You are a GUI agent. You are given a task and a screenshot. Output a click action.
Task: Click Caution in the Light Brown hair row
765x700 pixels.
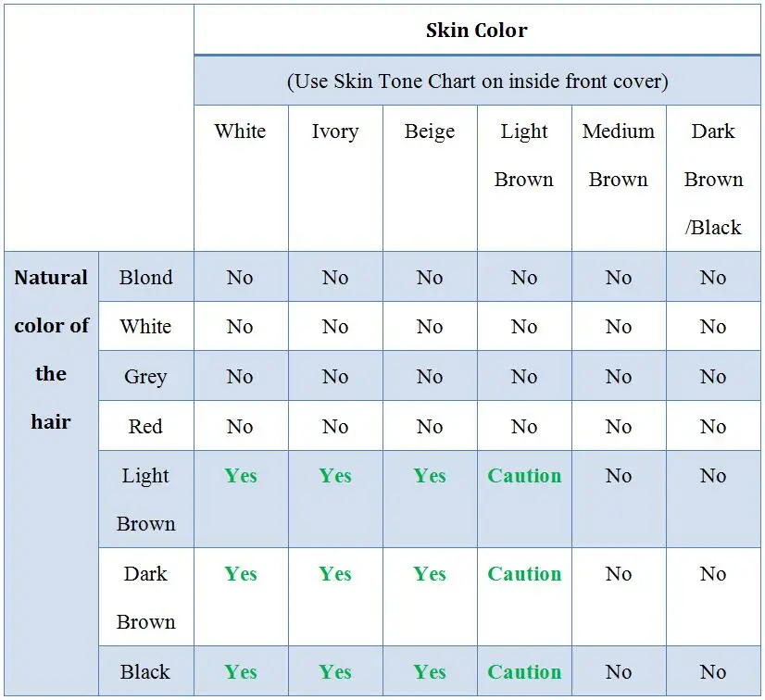tap(524, 476)
